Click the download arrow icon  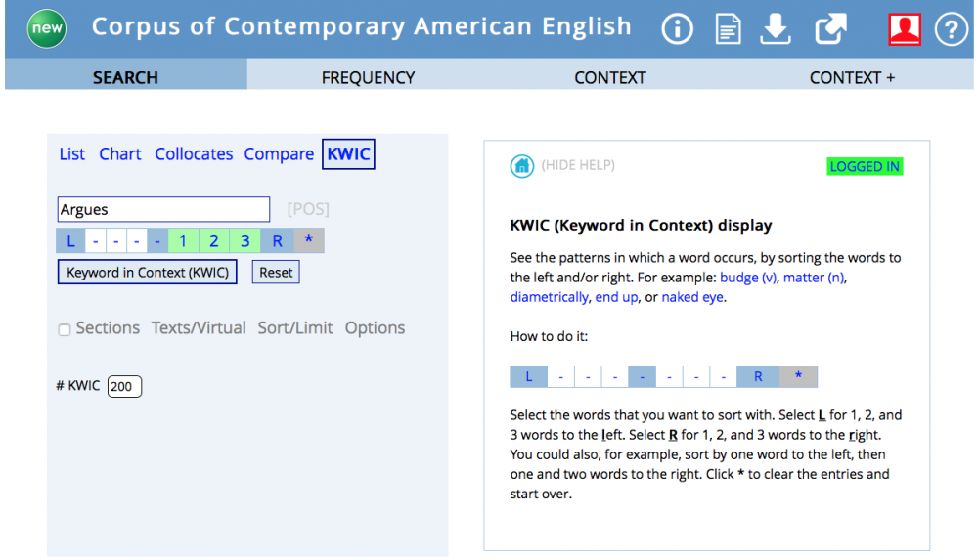pyautogui.click(x=776, y=29)
